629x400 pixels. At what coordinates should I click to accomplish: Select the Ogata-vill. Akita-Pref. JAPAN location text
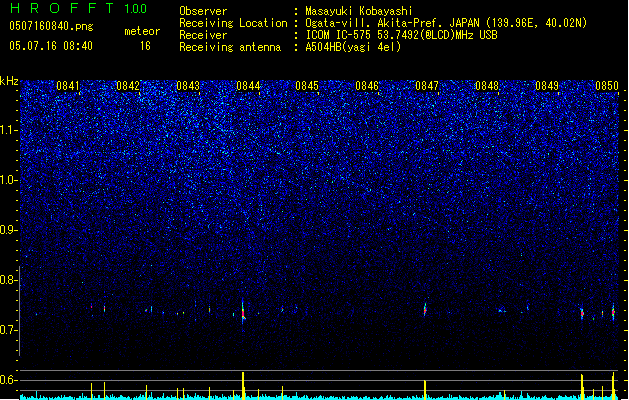[446, 23]
